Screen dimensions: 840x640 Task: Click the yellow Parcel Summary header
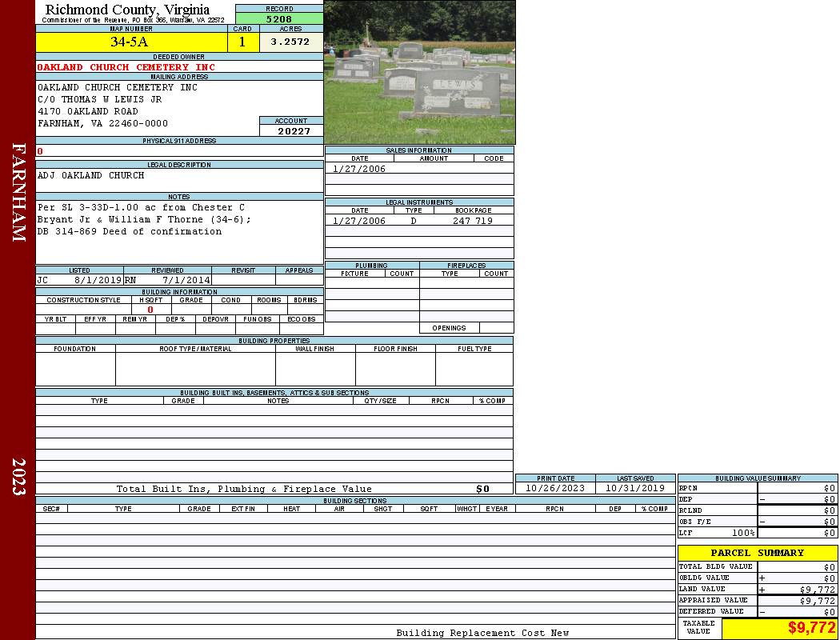pos(757,553)
